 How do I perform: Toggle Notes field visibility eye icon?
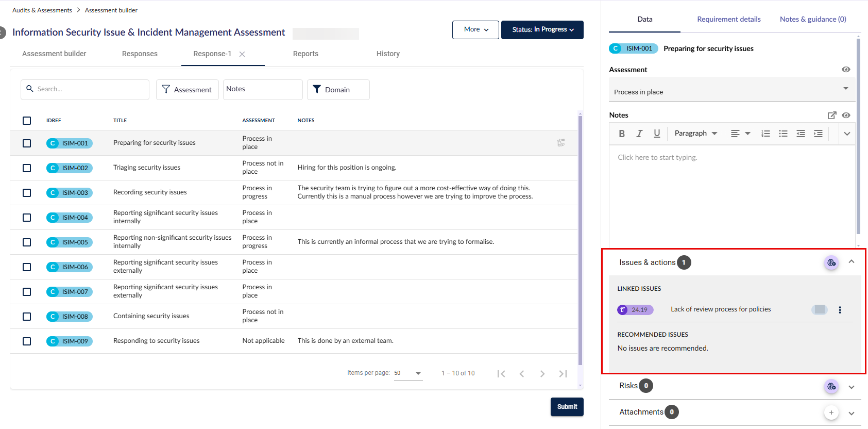[x=846, y=115]
